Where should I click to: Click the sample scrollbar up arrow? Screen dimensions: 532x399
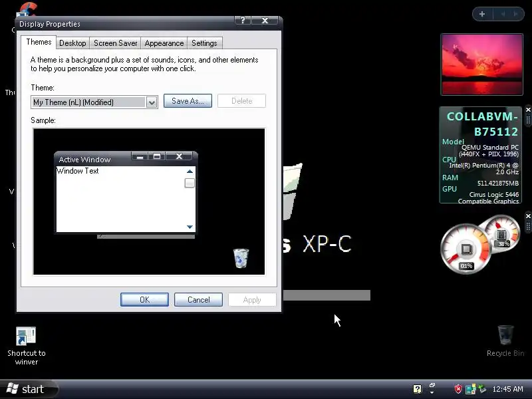pos(190,172)
